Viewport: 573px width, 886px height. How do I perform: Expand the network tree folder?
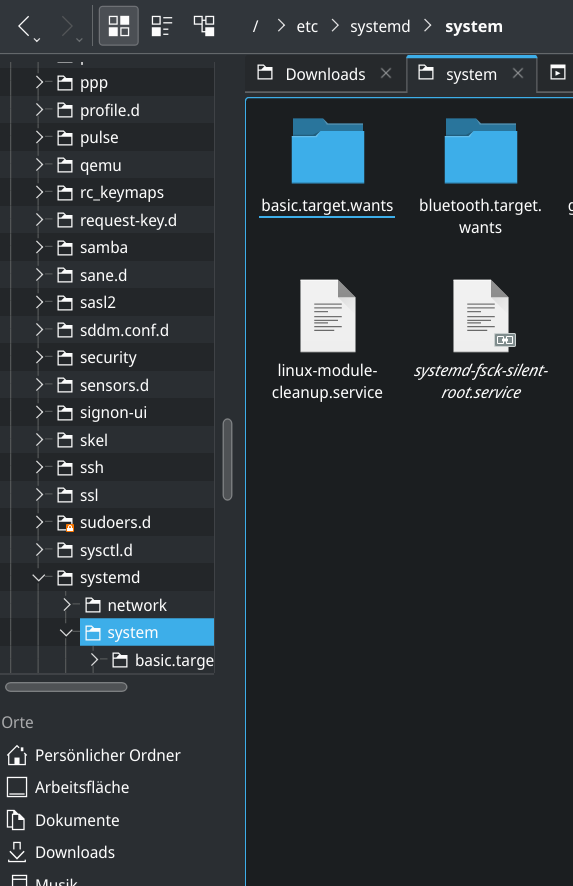pos(67,605)
